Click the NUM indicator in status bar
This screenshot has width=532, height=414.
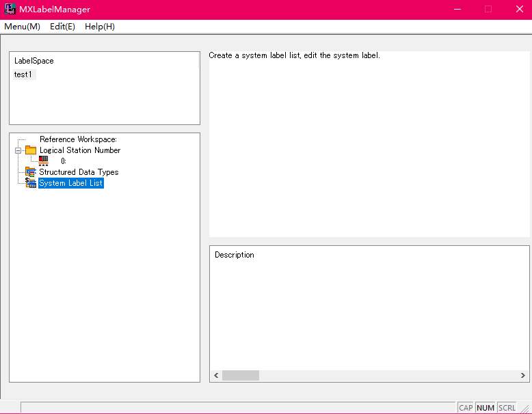point(486,408)
